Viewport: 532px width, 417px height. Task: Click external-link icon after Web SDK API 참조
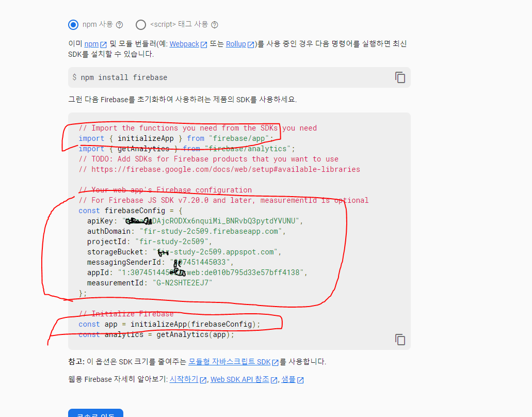click(x=274, y=380)
